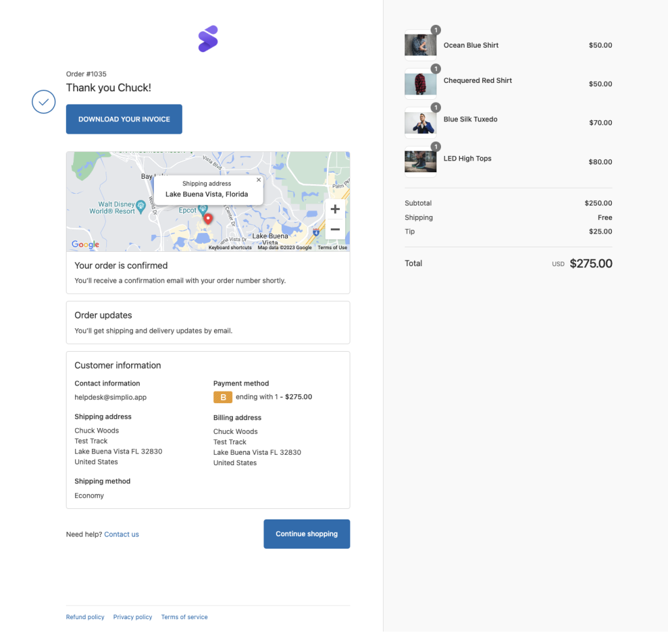Click the Google logo on the map
The height and width of the screenshot is (644, 668).
85,244
